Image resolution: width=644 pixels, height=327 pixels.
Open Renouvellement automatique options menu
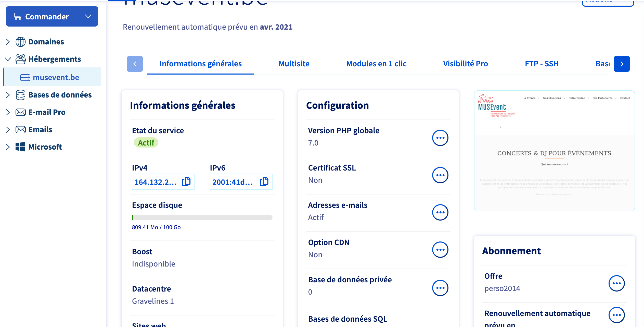tap(616, 315)
